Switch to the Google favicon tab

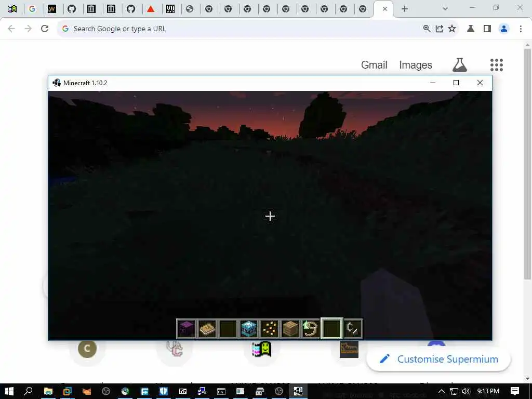[x=32, y=9]
